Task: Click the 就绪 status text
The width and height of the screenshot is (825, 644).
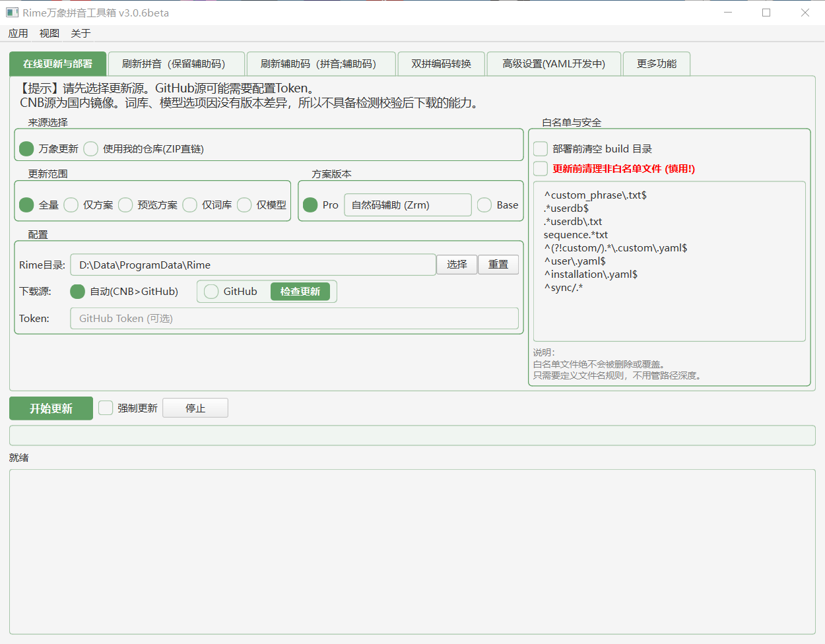Action: click(19, 458)
